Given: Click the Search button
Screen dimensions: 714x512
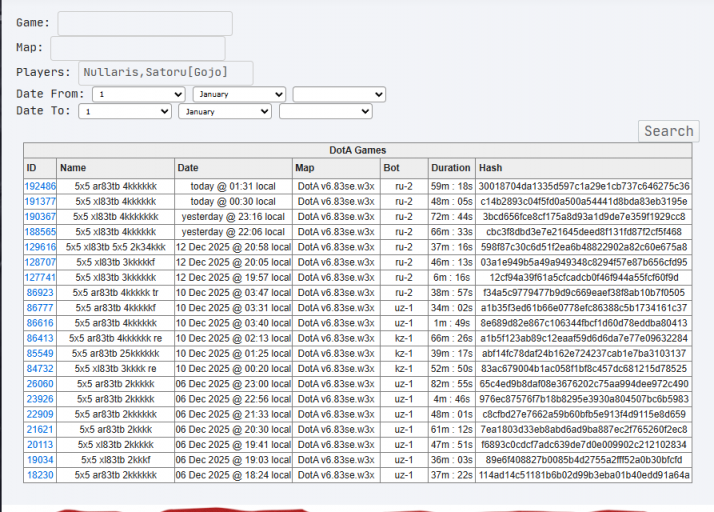Looking at the screenshot, I should coord(668,131).
